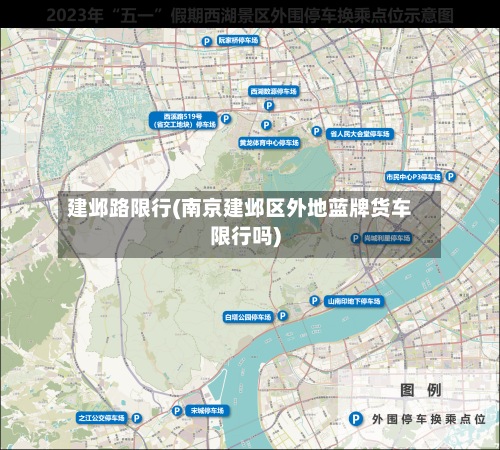Viewport: 500px width, 450px height.
Task: Click the P marker below 西湖数源停车场 label
Action: click(269, 106)
